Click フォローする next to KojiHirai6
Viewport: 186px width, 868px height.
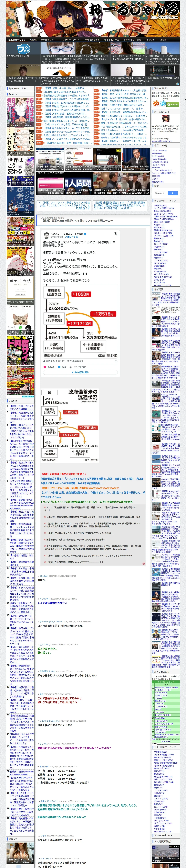pos(71,237)
